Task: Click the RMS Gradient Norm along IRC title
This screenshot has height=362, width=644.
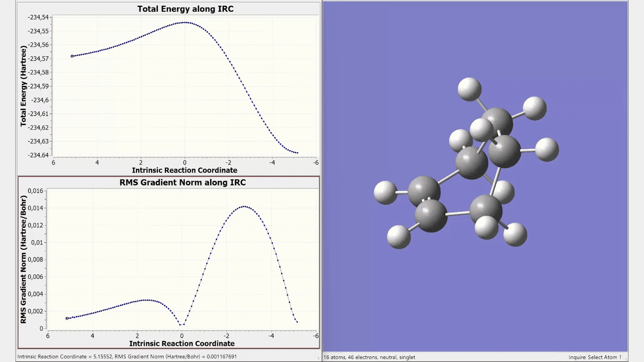Action: (182, 182)
